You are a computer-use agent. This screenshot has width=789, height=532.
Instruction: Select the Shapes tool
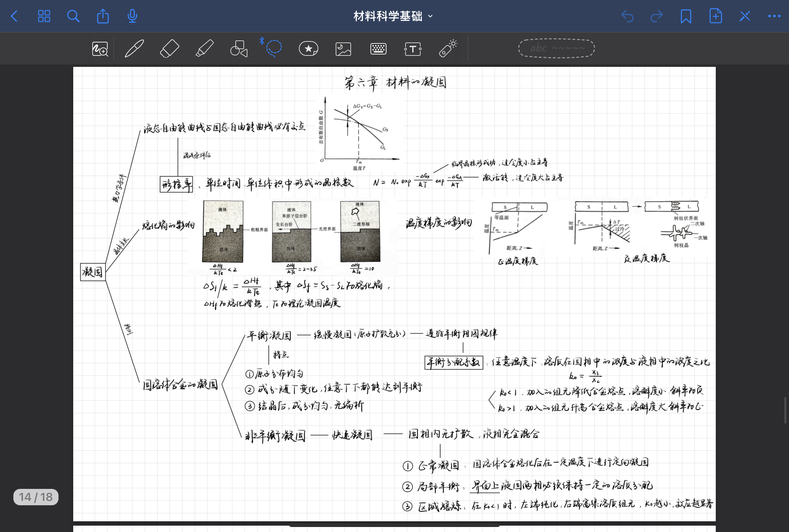point(239,48)
